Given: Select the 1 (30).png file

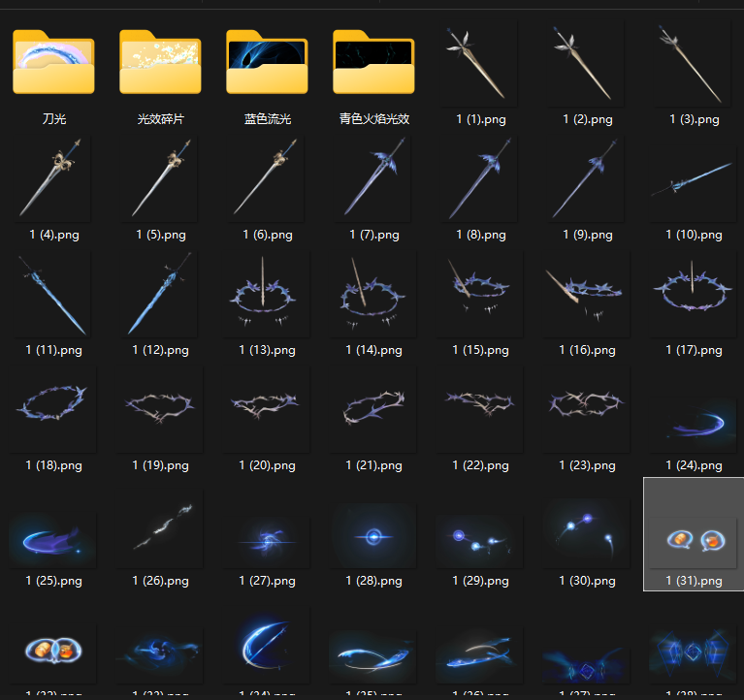Looking at the screenshot, I should (x=588, y=531).
